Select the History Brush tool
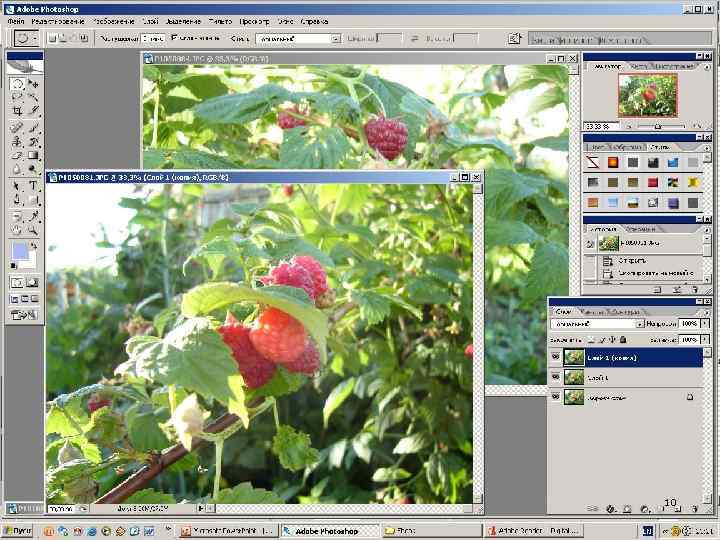Screen dimensions: 720x540 point(33,142)
